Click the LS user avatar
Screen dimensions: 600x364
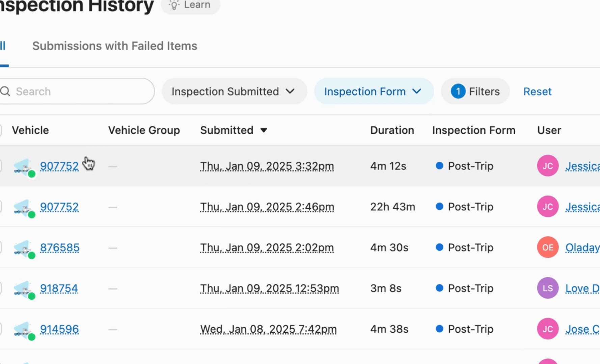[547, 288]
